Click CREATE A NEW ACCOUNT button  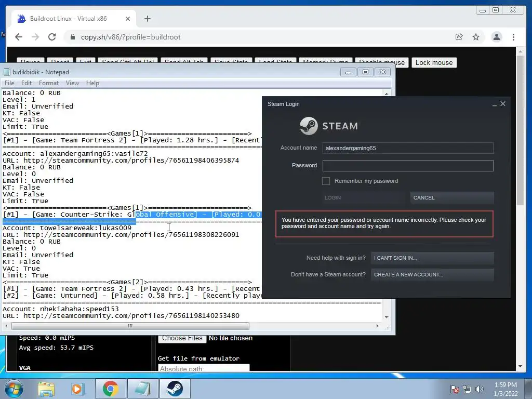pyautogui.click(x=432, y=274)
